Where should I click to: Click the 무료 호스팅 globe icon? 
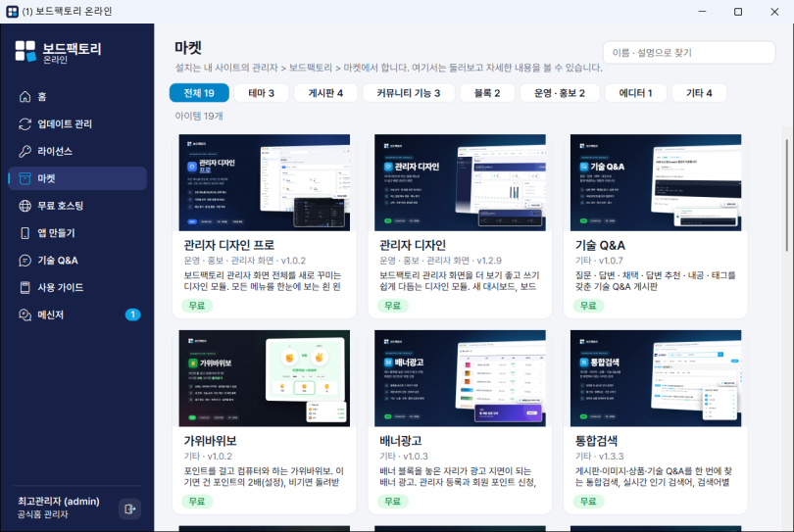coord(25,206)
